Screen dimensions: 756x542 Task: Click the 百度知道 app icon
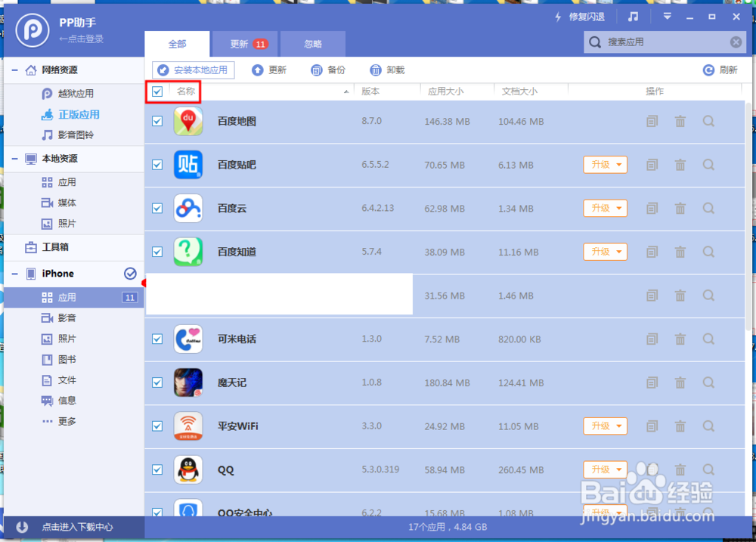click(x=188, y=252)
